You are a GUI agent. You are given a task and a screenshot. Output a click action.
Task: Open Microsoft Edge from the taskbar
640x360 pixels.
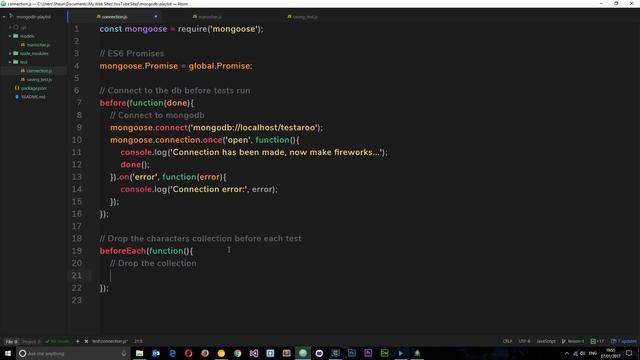pos(172,353)
